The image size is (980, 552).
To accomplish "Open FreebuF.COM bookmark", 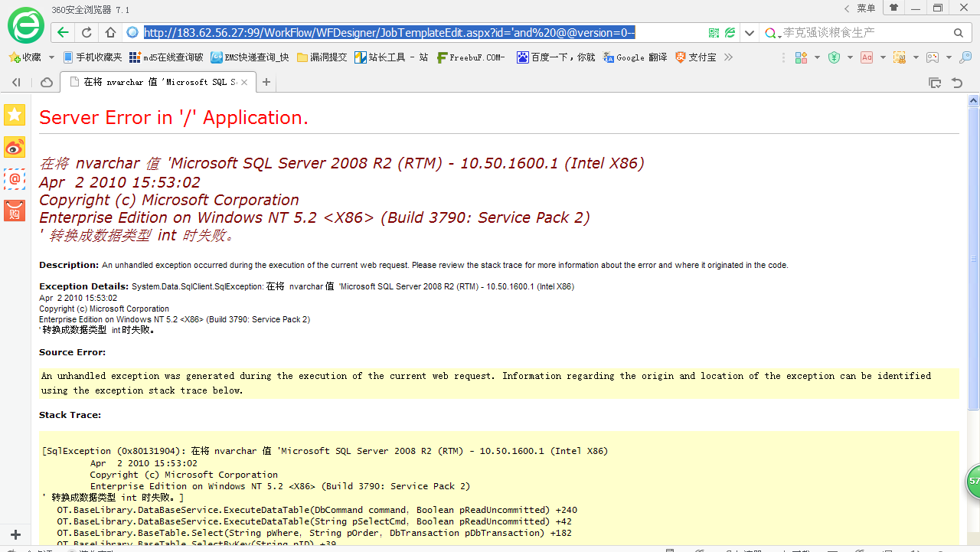I will click(x=471, y=57).
